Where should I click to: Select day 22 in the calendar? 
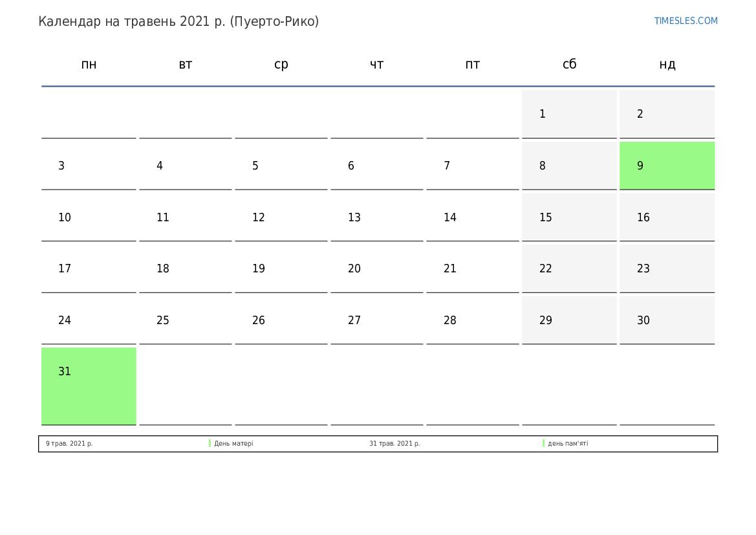569,268
